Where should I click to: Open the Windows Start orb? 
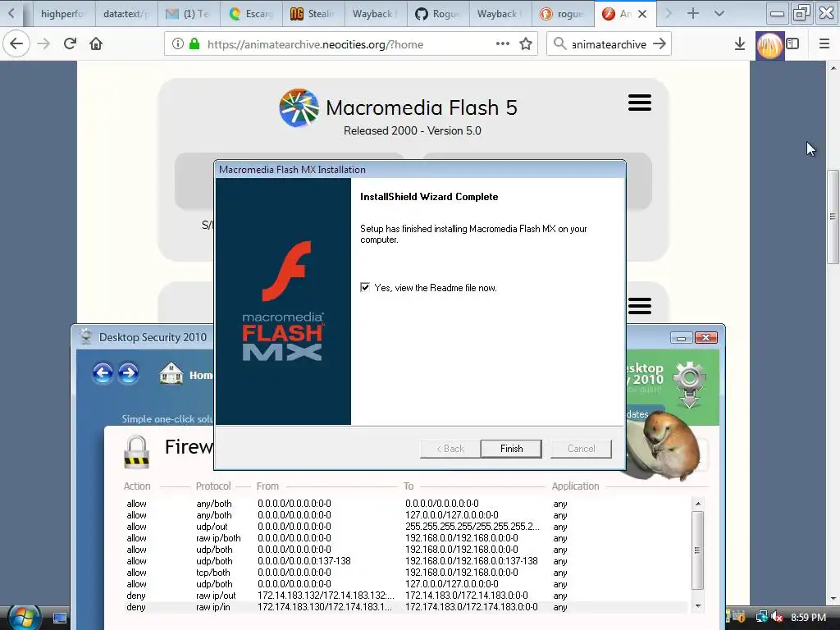tap(25, 619)
